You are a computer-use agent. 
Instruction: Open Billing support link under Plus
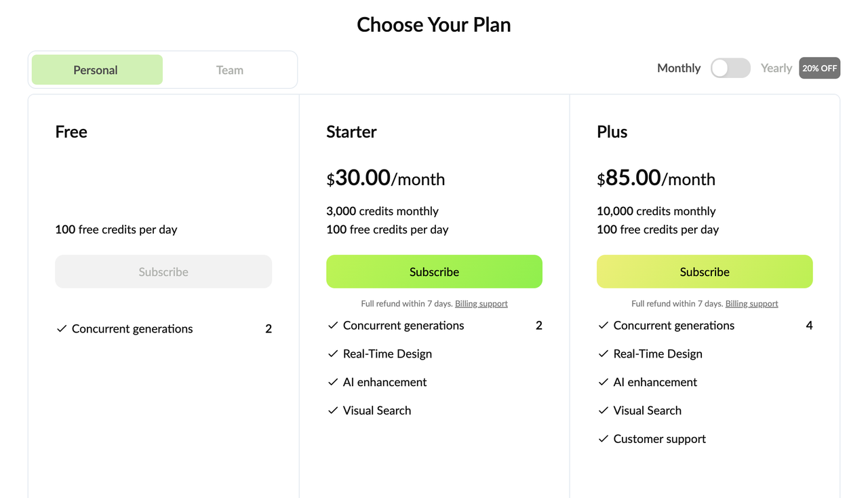(752, 304)
